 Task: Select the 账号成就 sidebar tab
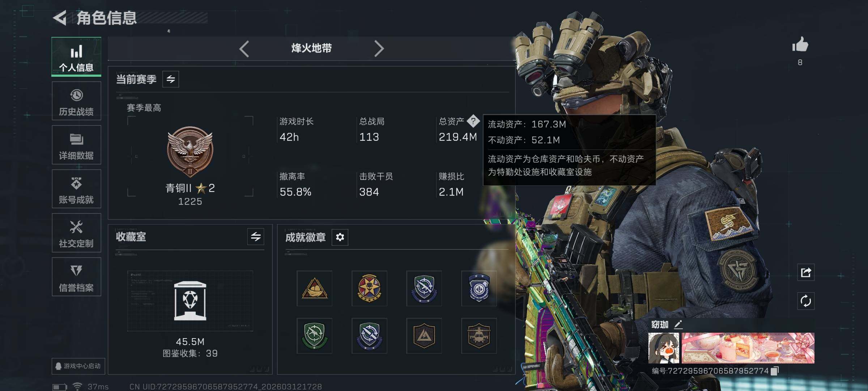[x=76, y=189]
